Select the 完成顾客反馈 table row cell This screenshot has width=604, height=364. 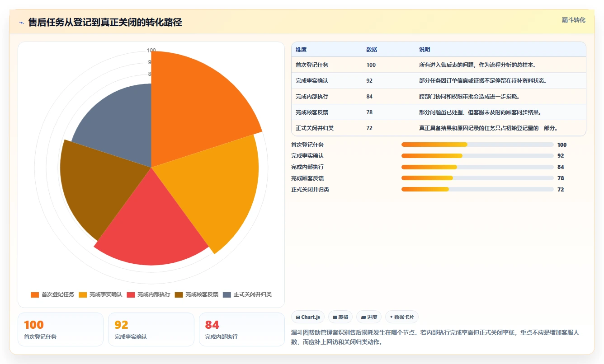pos(312,112)
